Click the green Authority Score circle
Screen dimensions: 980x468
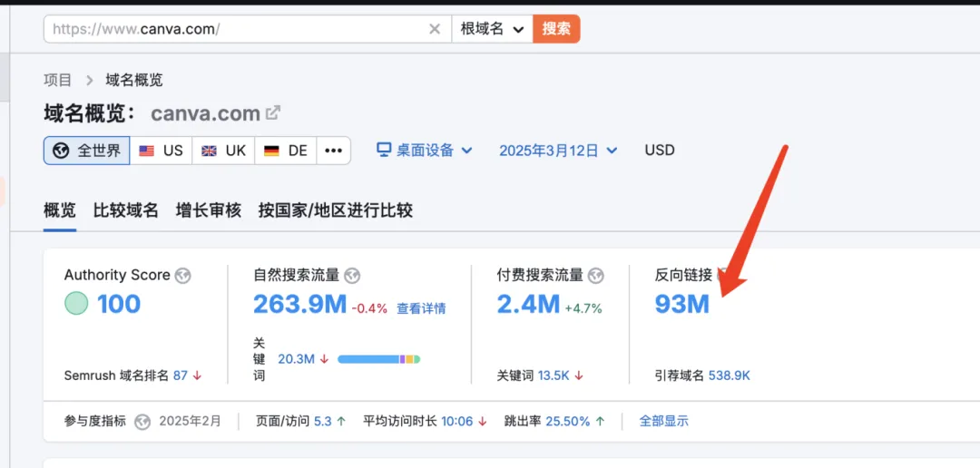(76, 304)
